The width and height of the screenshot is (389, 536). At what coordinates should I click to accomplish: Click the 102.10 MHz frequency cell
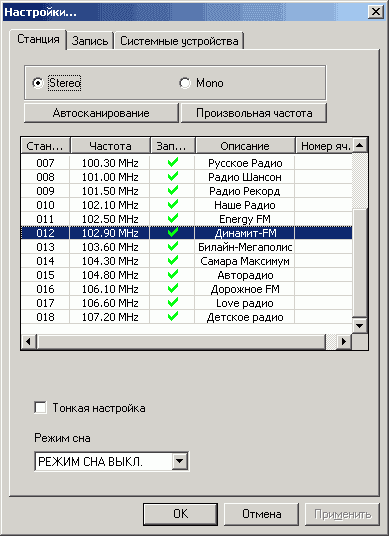pos(110,205)
